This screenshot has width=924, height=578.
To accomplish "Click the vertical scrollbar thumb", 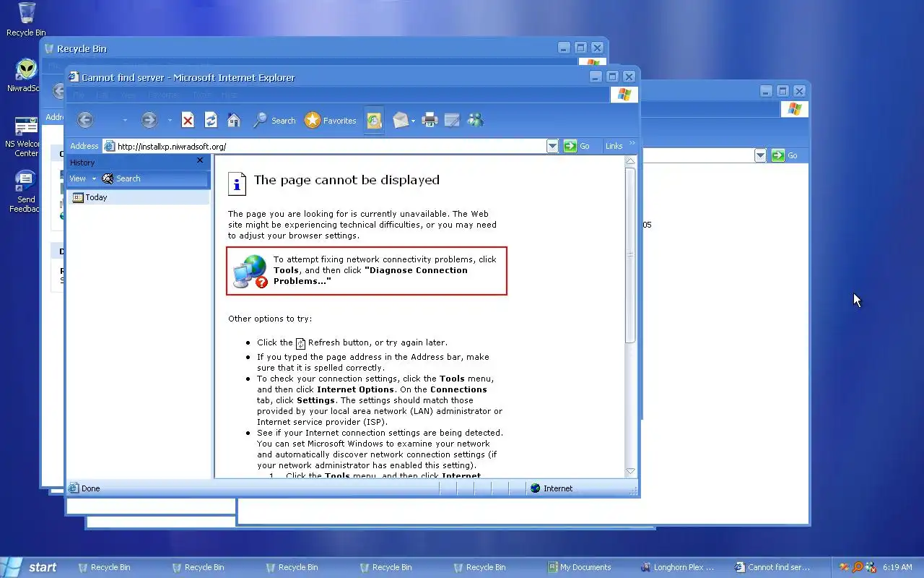I will pyautogui.click(x=630, y=255).
